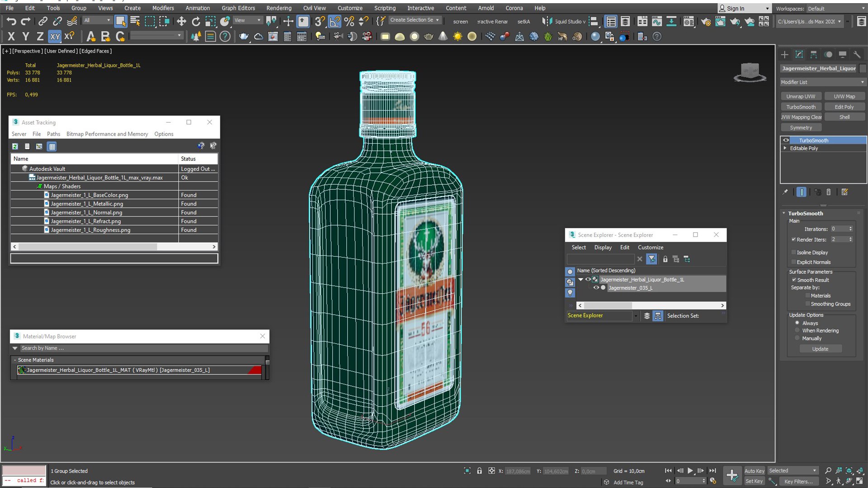
Task: Activate the Select Object tool
Action: pyautogui.click(x=120, y=21)
